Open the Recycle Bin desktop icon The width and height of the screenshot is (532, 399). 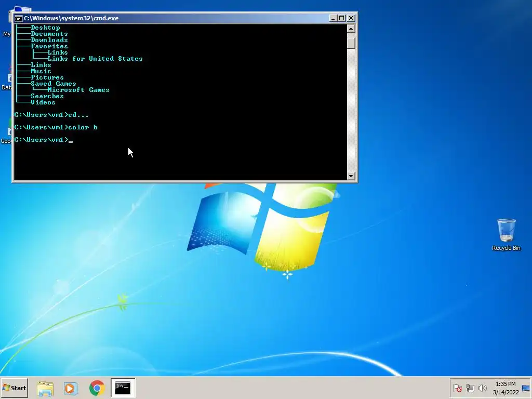[506, 235]
